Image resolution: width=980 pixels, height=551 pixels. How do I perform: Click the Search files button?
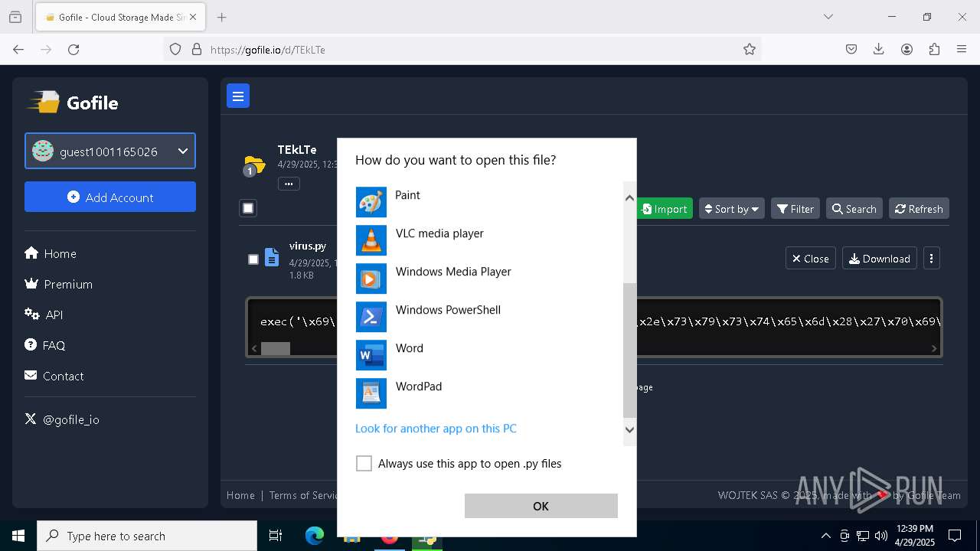coord(854,209)
